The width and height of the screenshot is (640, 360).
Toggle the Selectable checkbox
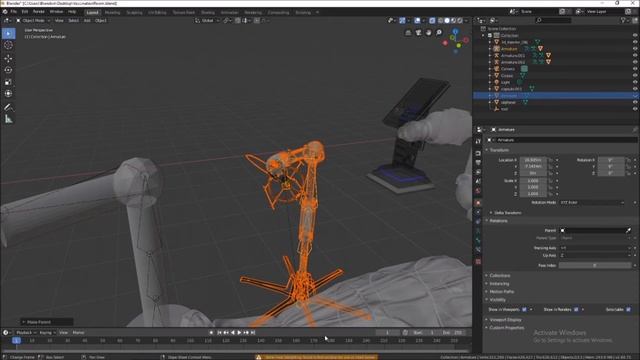628,310
